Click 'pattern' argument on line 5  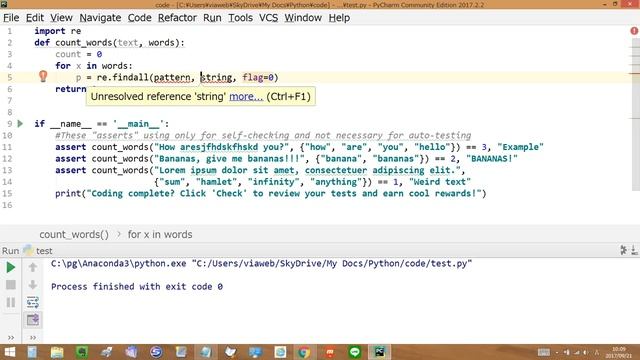(172, 77)
